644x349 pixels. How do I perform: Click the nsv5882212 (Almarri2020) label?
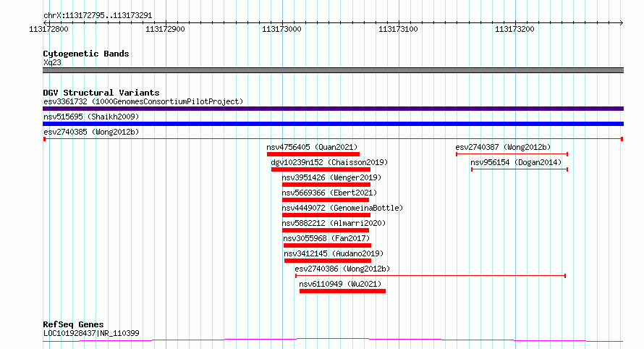tap(334, 223)
